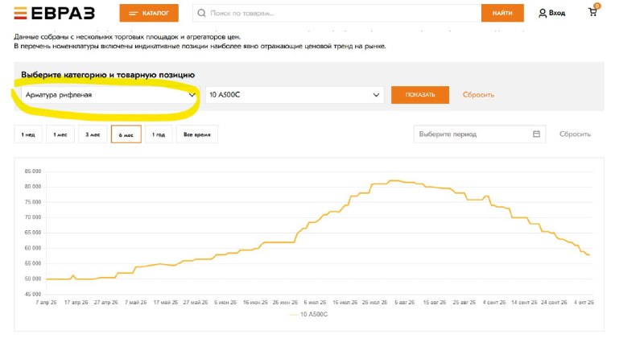The image size is (644, 355).
Task: Click the 85 000 axis label
Action: tap(31, 171)
